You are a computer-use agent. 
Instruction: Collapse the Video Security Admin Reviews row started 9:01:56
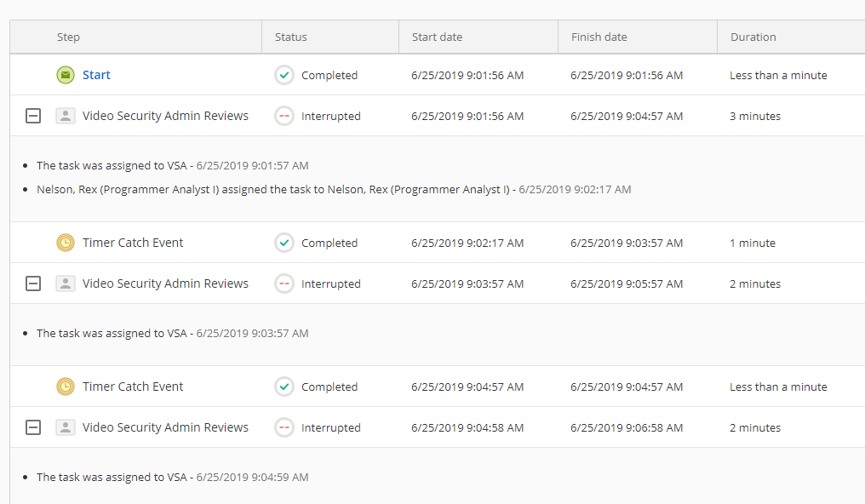(x=33, y=116)
